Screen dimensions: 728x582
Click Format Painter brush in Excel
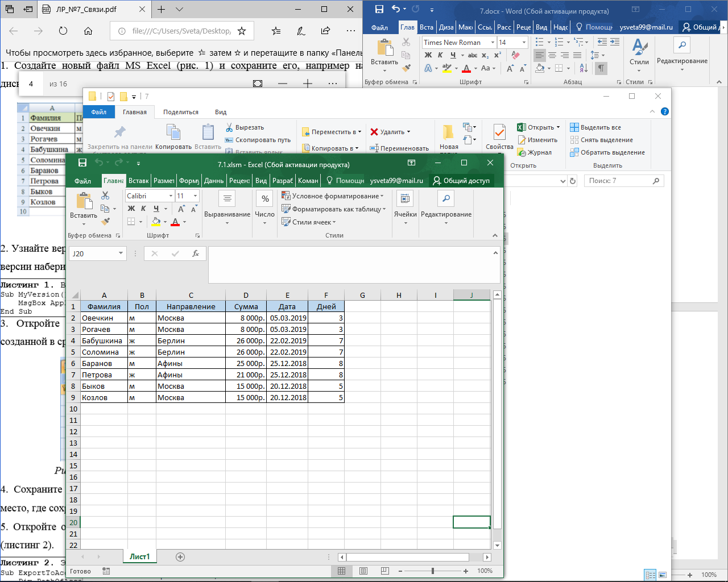click(x=105, y=221)
